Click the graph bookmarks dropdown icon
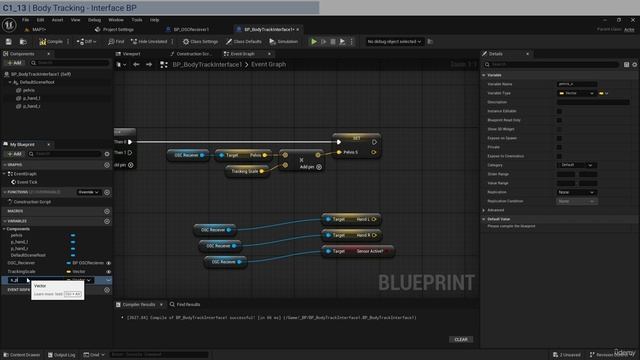Screen dimensions: 640x360 pos(121,64)
